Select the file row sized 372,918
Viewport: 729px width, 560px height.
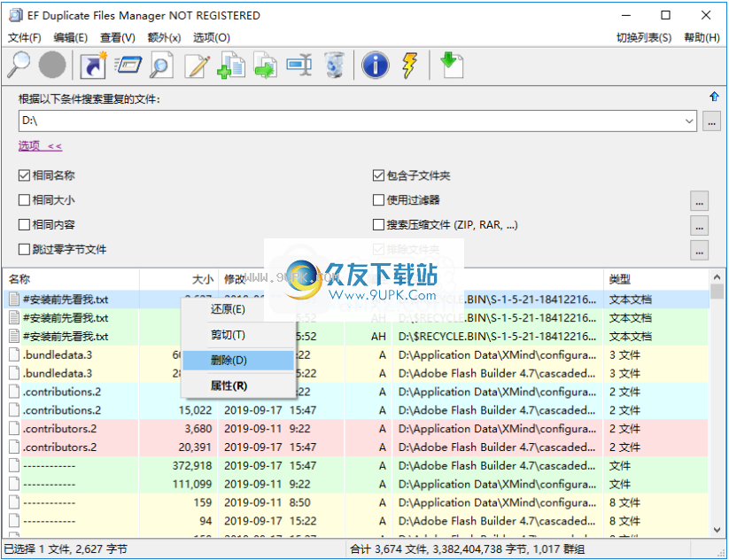(x=356, y=466)
